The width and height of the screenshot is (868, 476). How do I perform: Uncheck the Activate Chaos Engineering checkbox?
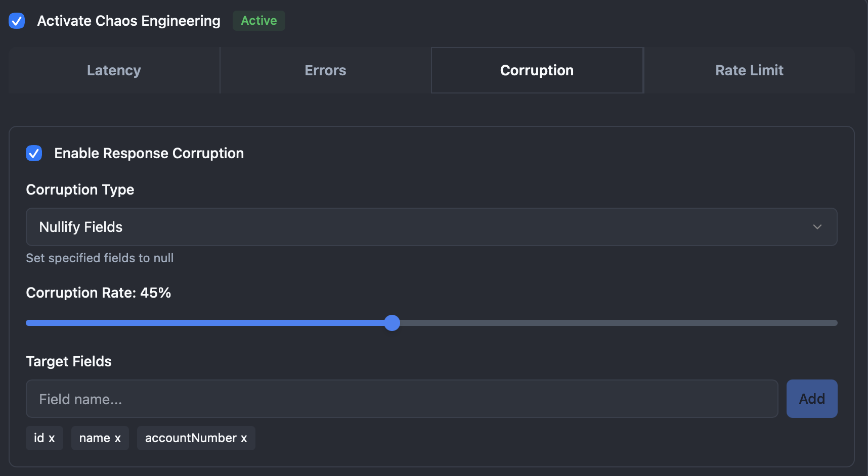point(17,21)
